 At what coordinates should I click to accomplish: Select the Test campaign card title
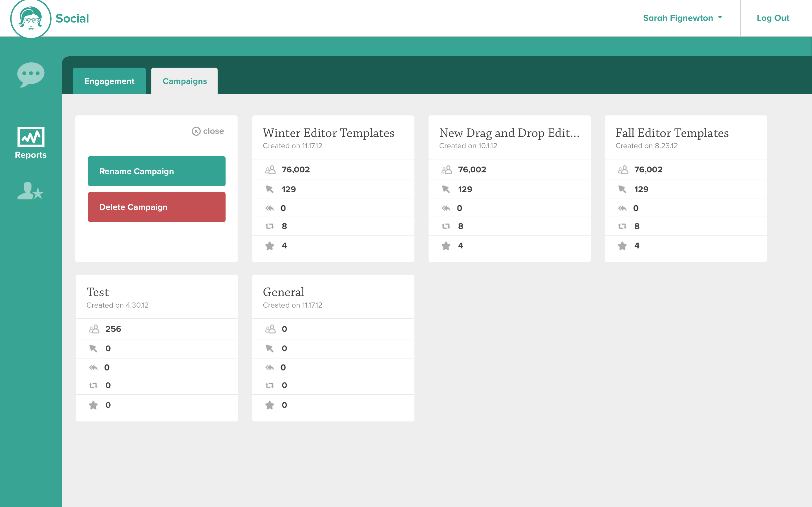[98, 292]
